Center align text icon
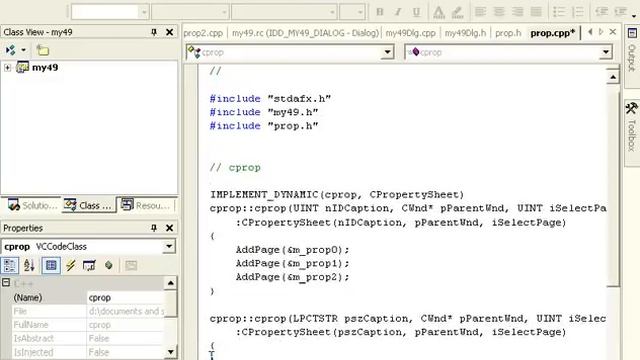 pyautogui.click(x=499, y=12)
